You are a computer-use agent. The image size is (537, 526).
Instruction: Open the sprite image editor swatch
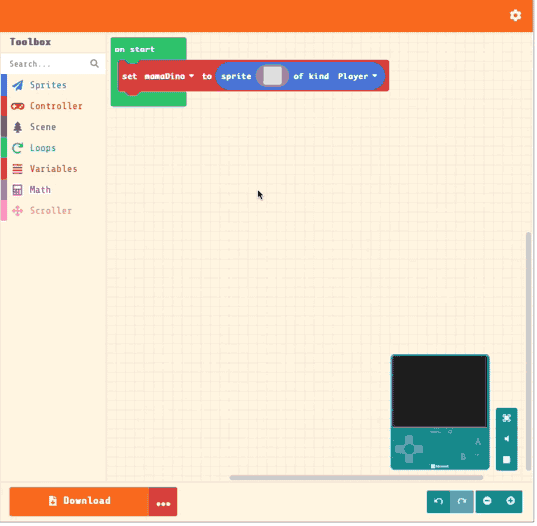[273, 76]
